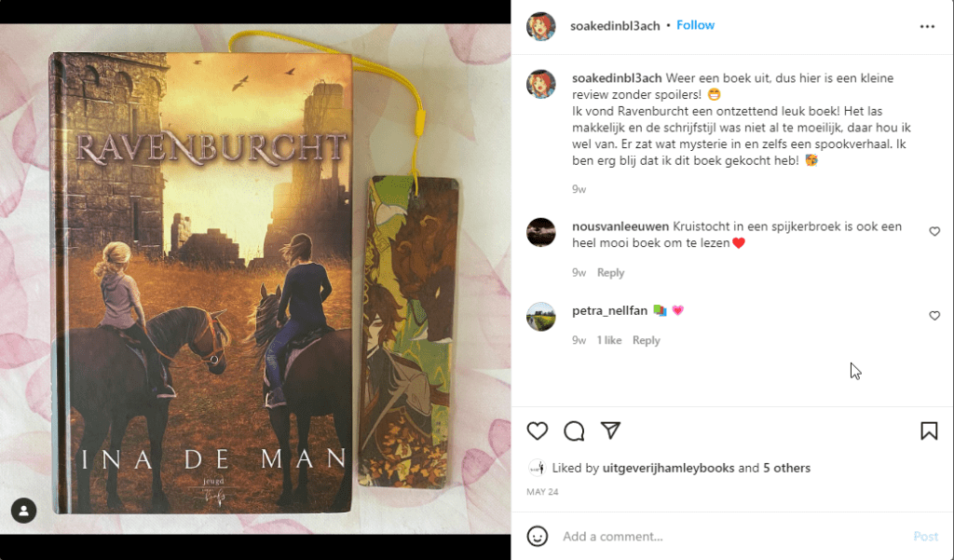The width and height of the screenshot is (954, 560).
Task: Reply to petra_nellfan's comment
Action: click(x=646, y=340)
